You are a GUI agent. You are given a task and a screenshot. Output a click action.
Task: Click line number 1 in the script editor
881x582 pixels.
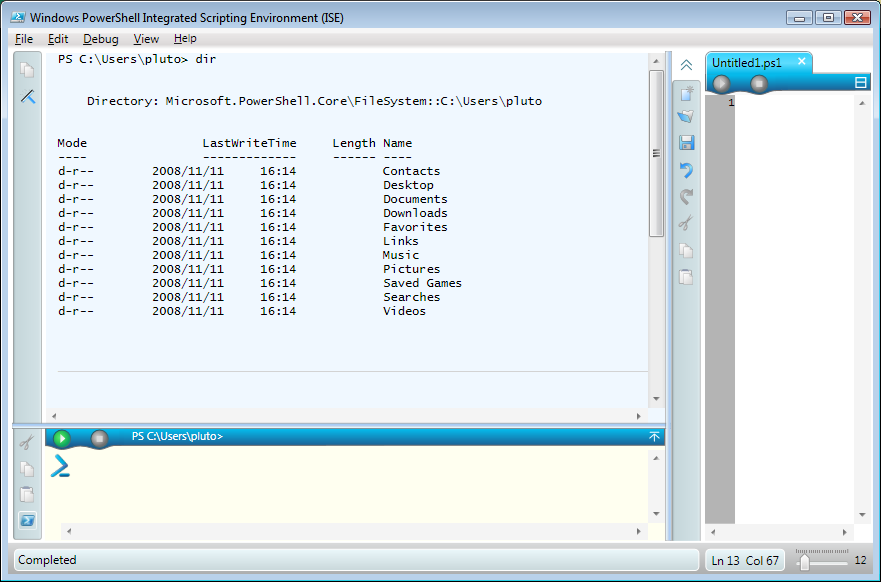731,103
